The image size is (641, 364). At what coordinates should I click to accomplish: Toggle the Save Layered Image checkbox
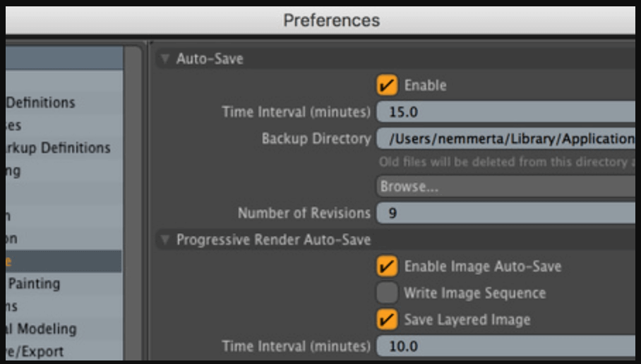(387, 320)
